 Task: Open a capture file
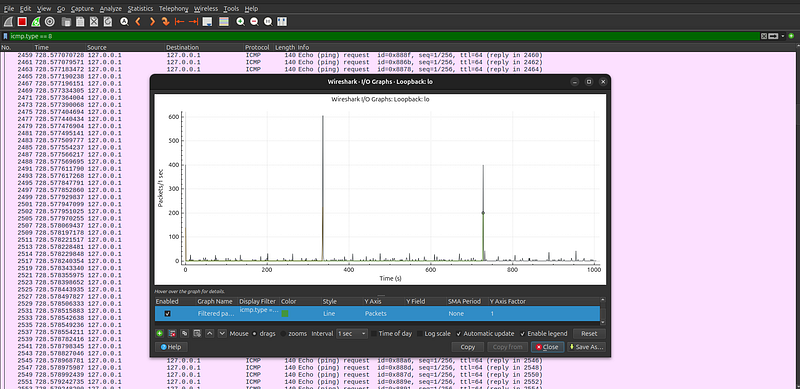(66, 21)
